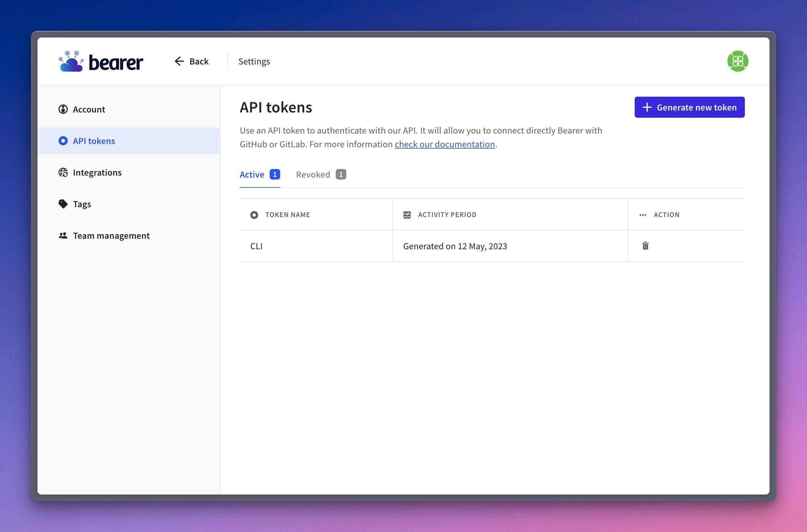Click the ACTIVITY PERIOD column header

tap(510, 214)
